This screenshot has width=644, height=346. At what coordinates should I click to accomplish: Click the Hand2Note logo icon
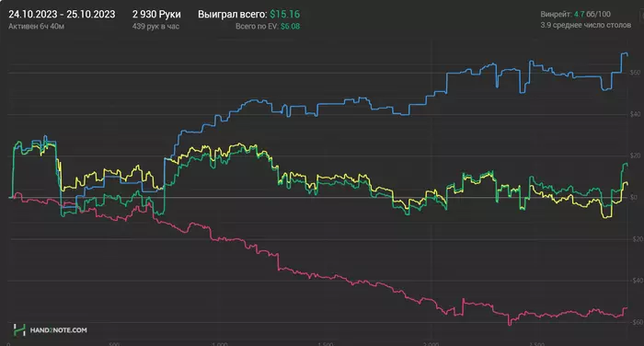click(x=19, y=329)
